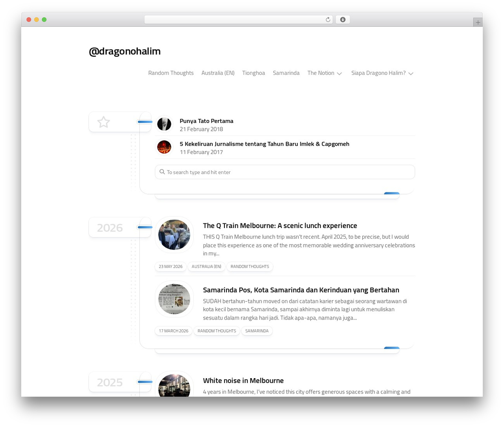Click Q Train Melbourne round thumbnail
Image resolution: width=504 pixels, height=427 pixels.
pos(174,235)
